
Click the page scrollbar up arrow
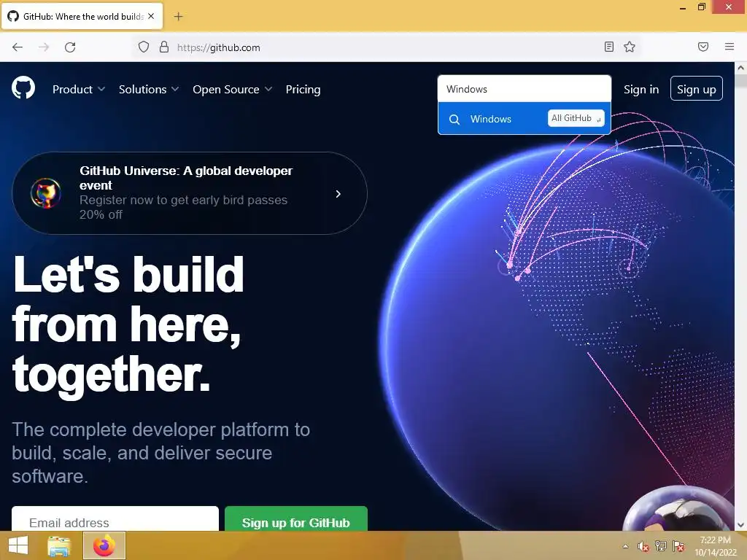(x=740, y=68)
